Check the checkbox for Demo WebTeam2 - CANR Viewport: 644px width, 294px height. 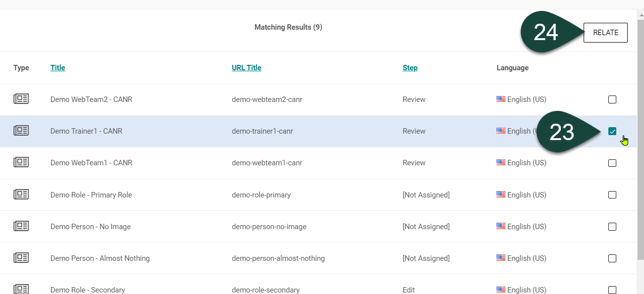612,99
